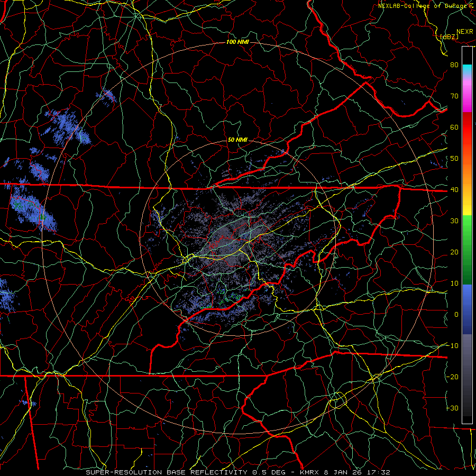This screenshot has width=476, height=476.
Task: Click the cyan segment of the color bar
Action: coord(467,69)
